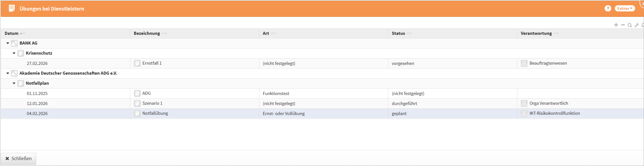Viewport: 644px width, 166px height.
Task: Click the help question mark icon
Action: pyautogui.click(x=608, y=8)
